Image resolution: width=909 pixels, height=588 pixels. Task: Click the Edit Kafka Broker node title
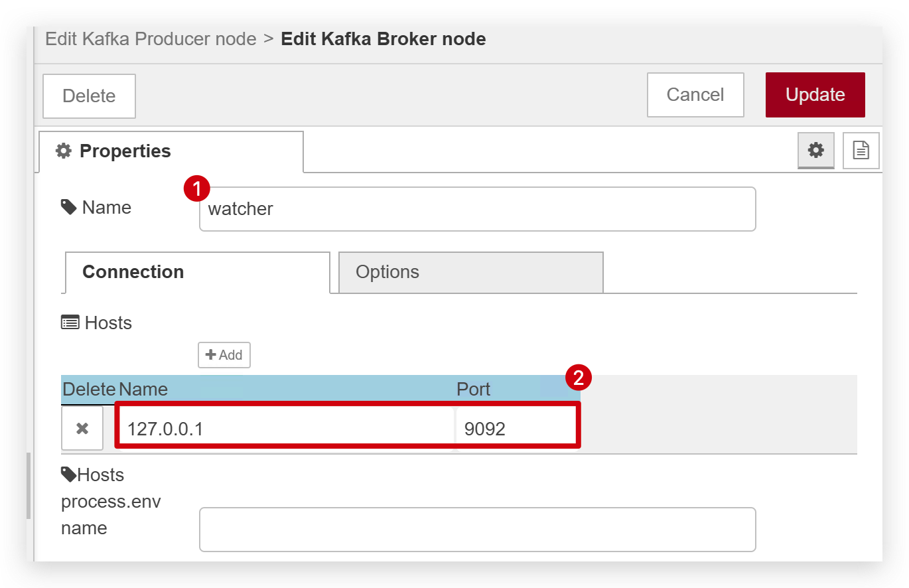(x=384, y=39)
